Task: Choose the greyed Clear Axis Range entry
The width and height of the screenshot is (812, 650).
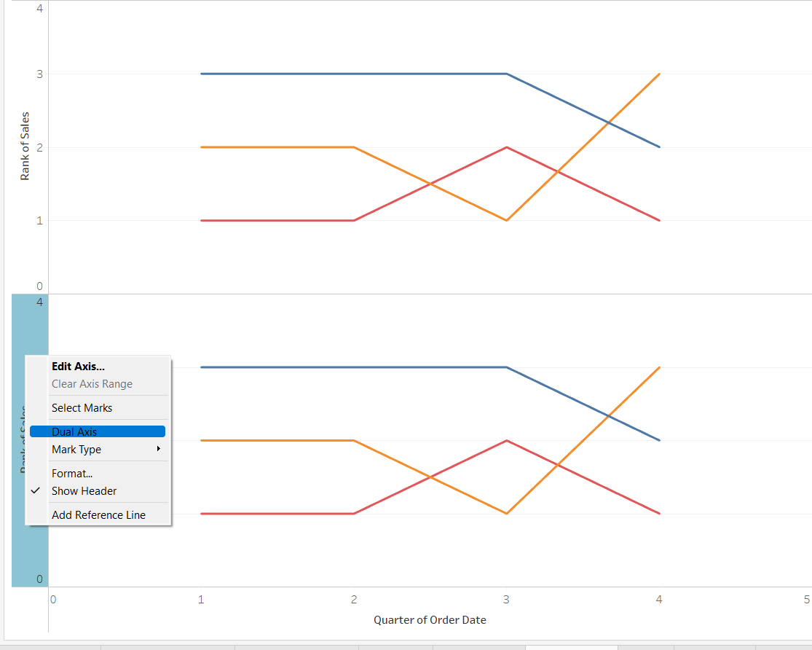Action: (x=92, y=384)
